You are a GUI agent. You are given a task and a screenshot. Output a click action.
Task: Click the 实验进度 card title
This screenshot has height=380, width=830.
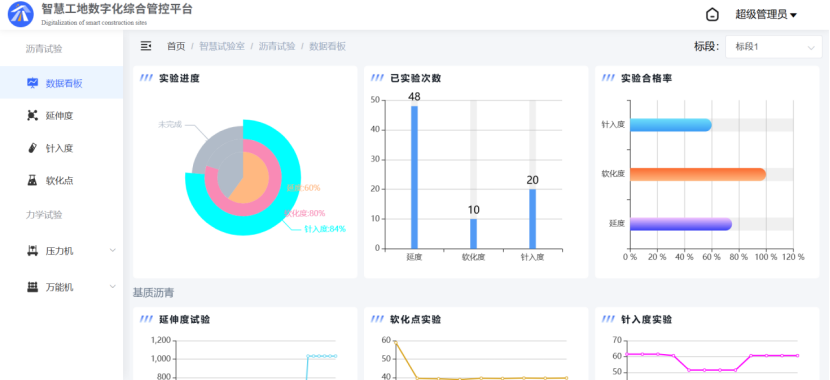pos(179,78)
